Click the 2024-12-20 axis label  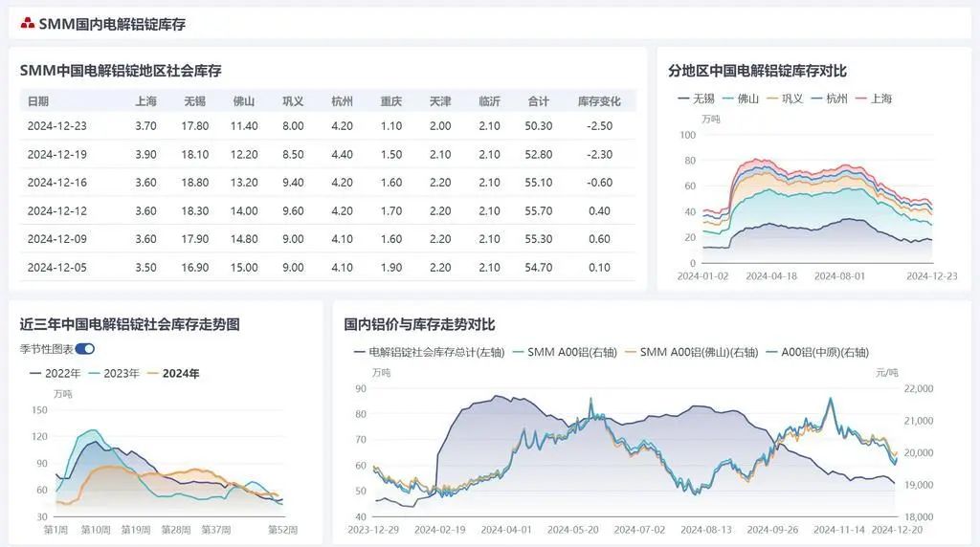coord(897,530)
